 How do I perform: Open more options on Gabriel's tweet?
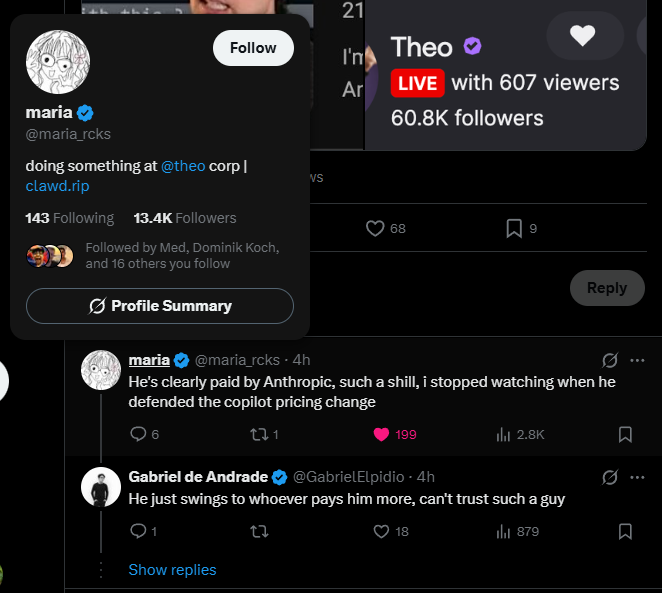(x=637, y=477)
